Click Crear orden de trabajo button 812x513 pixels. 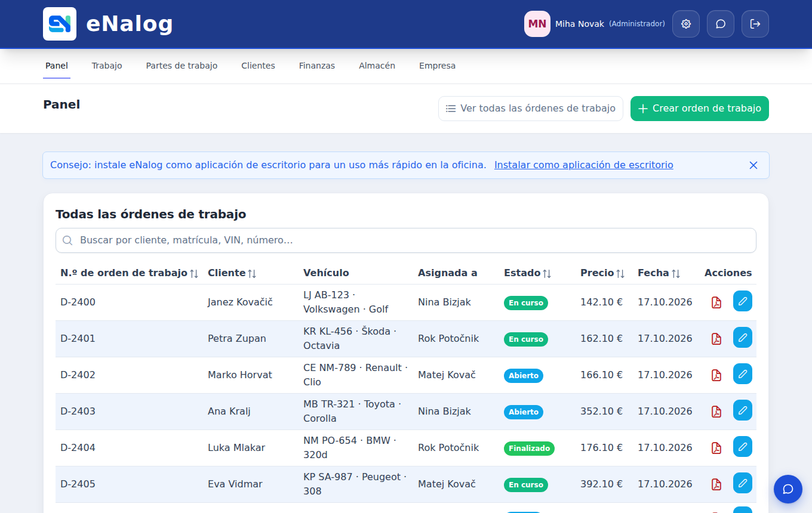(x=700, y=109)
